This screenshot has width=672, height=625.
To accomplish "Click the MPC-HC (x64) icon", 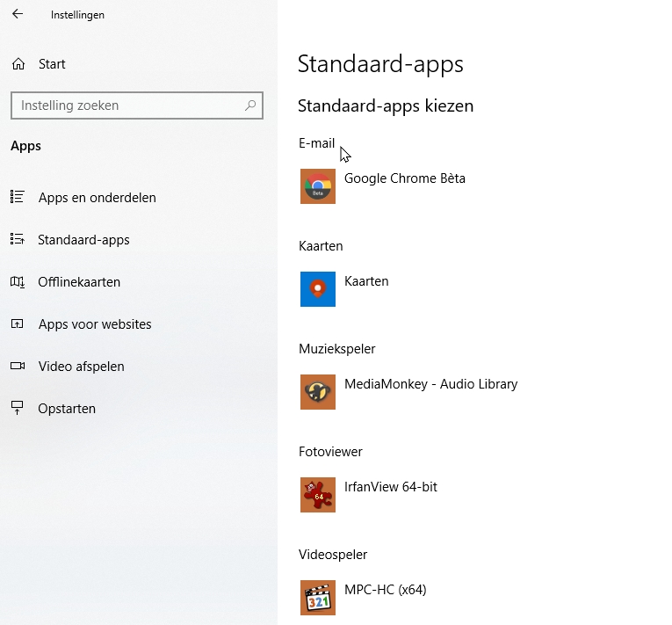I will (317, 598).
